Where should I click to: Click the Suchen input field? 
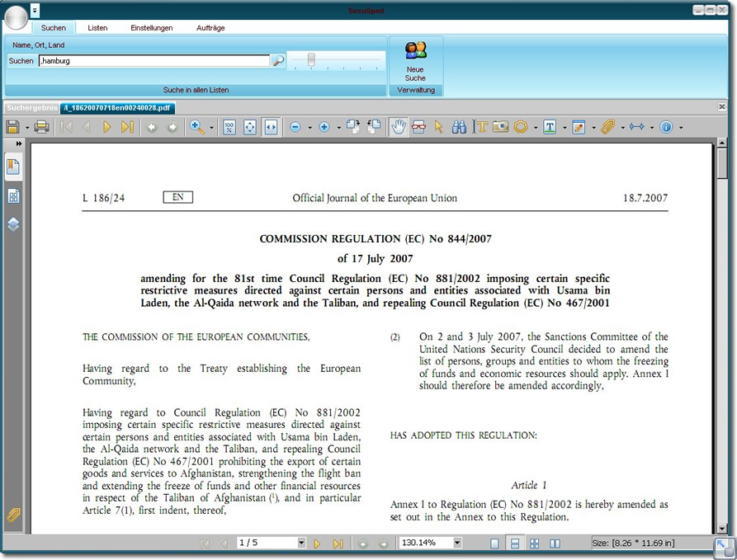(x=154, y=60)
